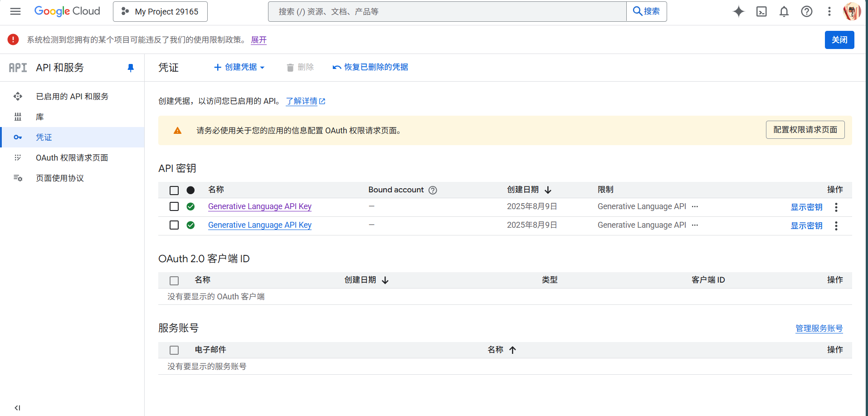
Task: Expand the 创建凭据 dropdown
Action: point(239,67)
